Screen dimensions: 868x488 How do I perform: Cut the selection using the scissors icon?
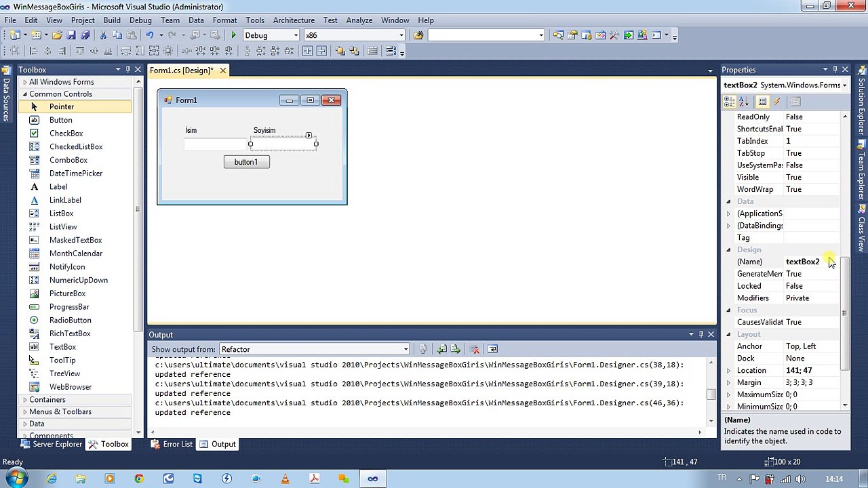click(104, 35)
